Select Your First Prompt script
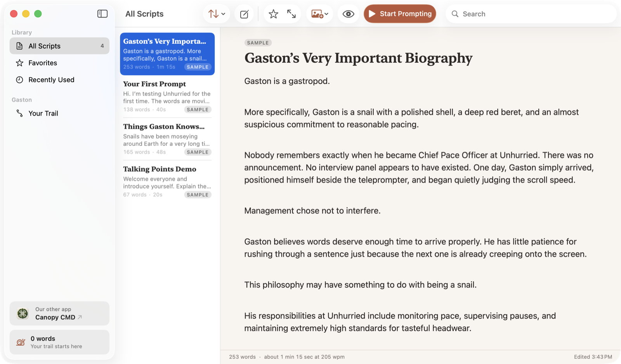 pyautogui.click(x=167, y=96)
